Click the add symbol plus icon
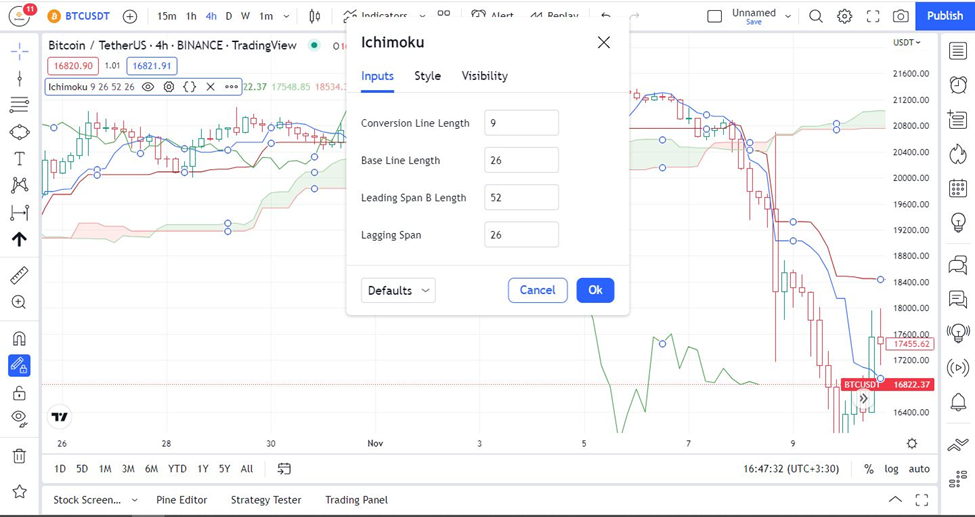Viewport: 975px width, 517px height. 130,16
